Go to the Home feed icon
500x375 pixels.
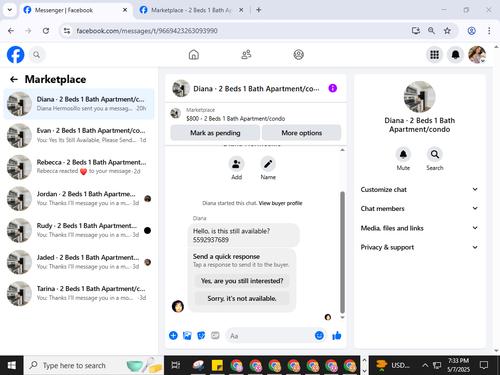point(194,55)
